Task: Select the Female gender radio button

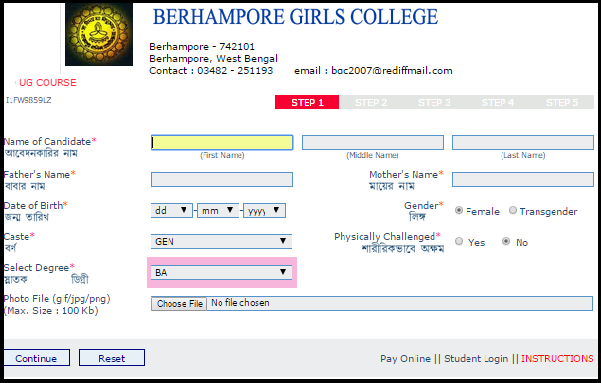Action: 459,210
